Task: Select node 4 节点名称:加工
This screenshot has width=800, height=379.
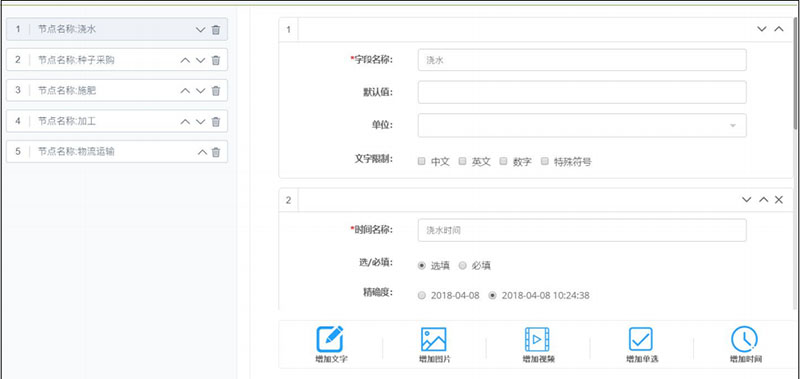Action: (x=117, y=121)
